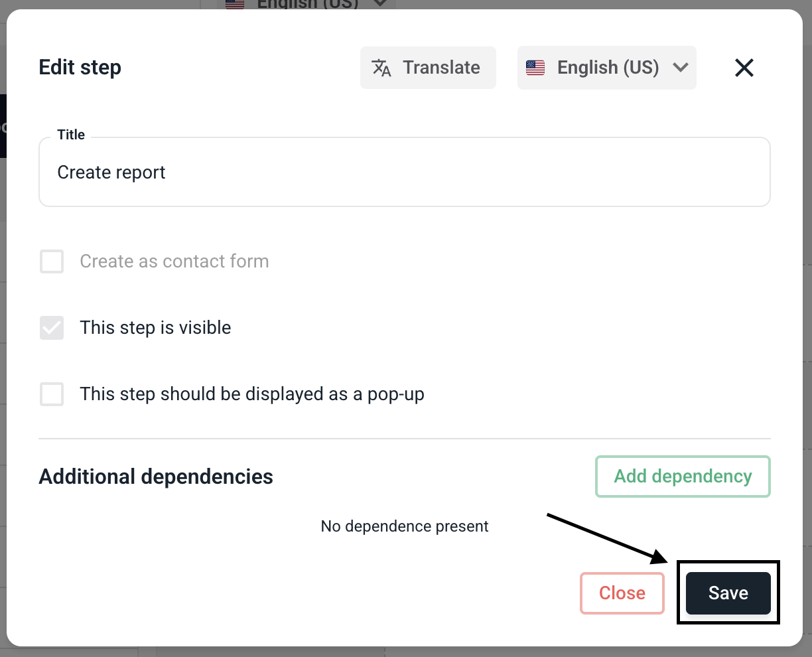Click the 'Create as contact form' label text
The width and height of the screenshot is (812, 657).
(174, 261)
